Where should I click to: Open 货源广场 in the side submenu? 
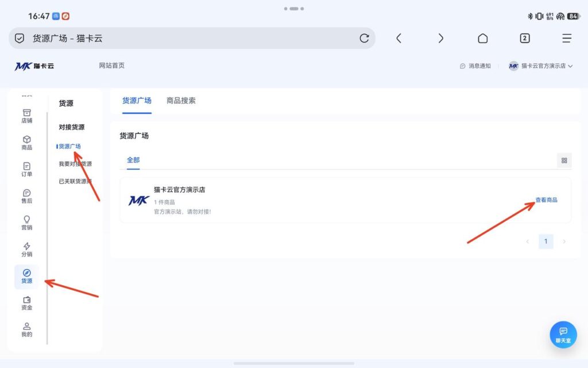(69, 147)
